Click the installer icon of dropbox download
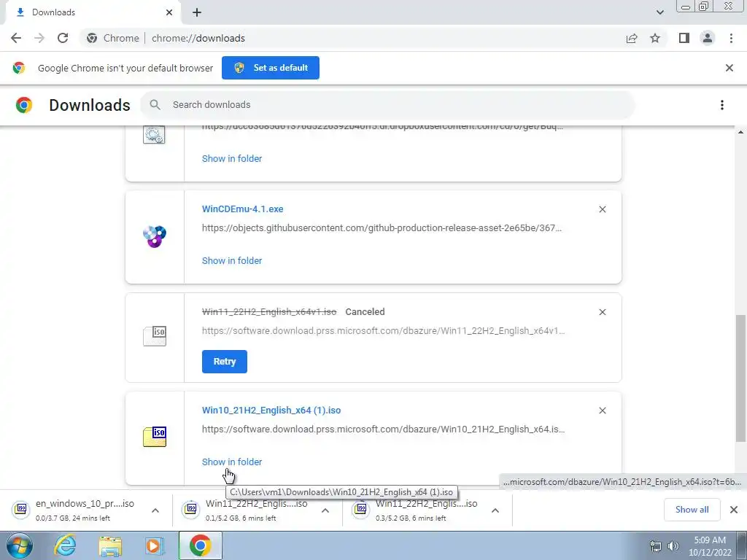 click(x=154, y=134)
